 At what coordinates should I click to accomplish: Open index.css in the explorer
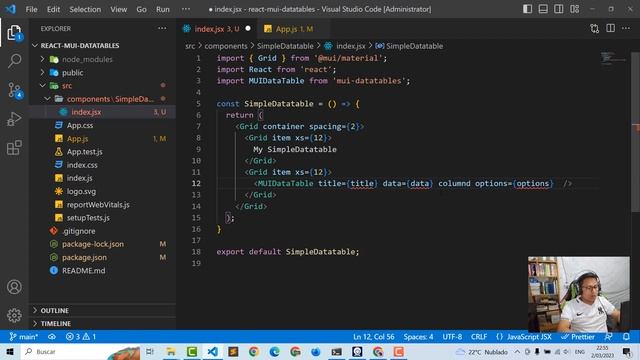click(102, 165)
